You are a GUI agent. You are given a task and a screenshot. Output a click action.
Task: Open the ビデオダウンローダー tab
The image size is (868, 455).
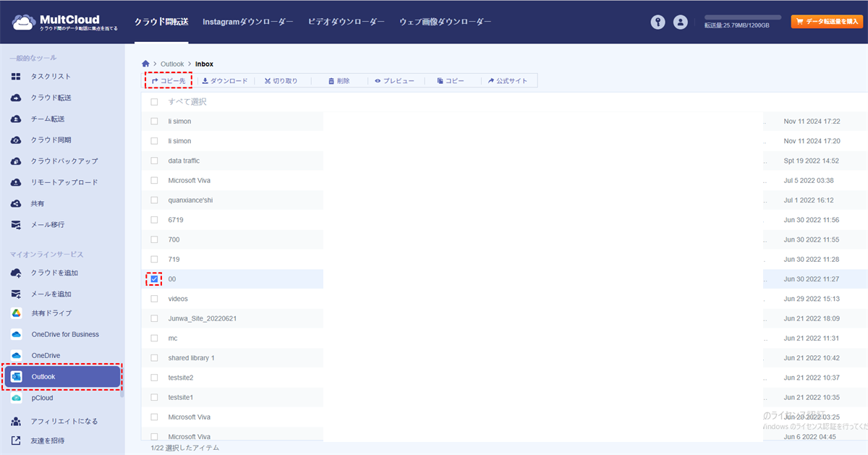(346, 22)
